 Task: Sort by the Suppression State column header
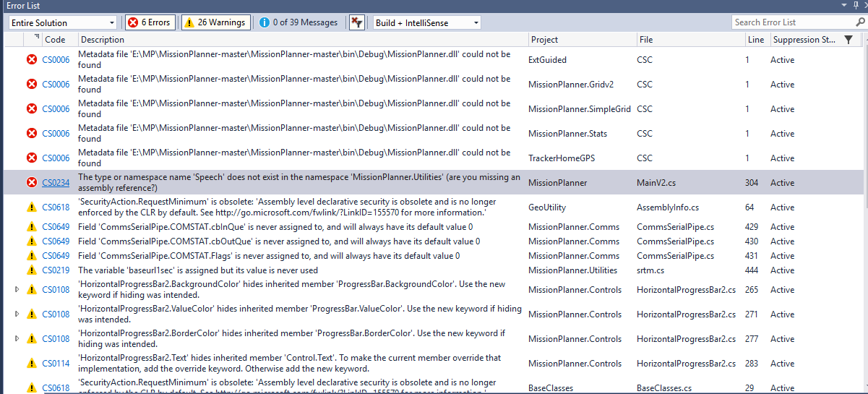(x=804, y=40)
